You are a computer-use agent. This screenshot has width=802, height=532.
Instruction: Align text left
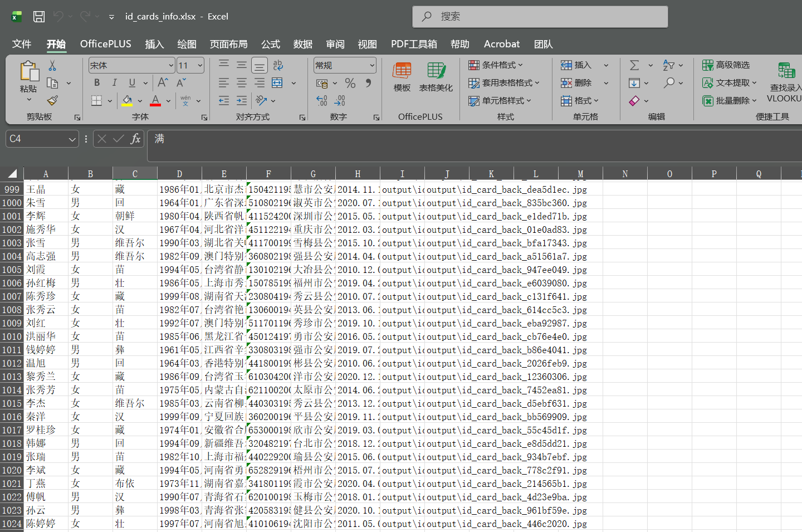point(224,83)
